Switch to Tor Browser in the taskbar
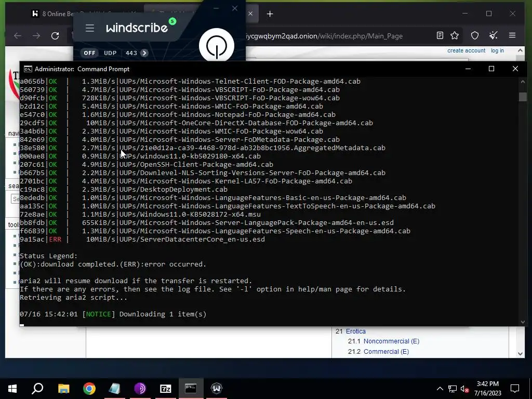Screen dimensions: 532x399 coord(140,389)
